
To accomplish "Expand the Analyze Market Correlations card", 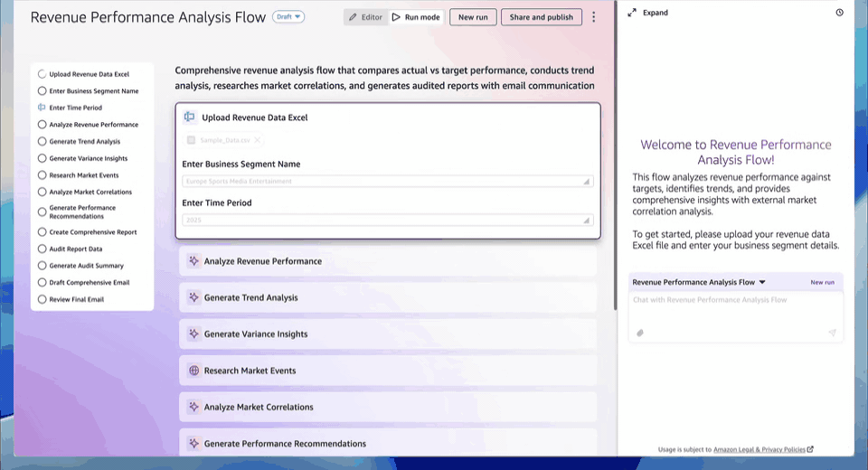I will coord(388,407).
